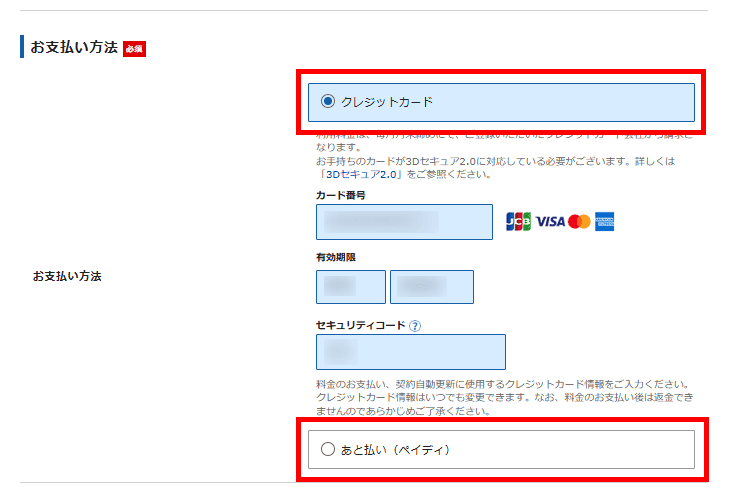The image size is (729, 490).
Task: Click the カード番号 input field
Action: coord(404,222)
